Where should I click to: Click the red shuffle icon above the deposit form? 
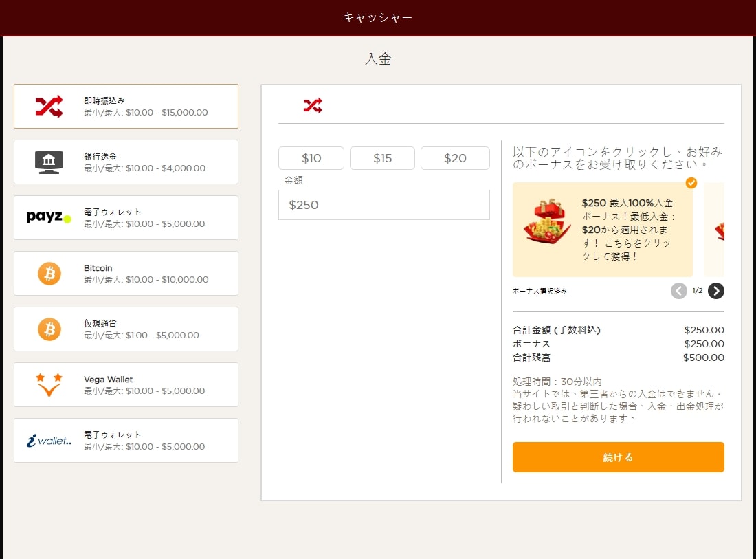(x=311, y=105)
